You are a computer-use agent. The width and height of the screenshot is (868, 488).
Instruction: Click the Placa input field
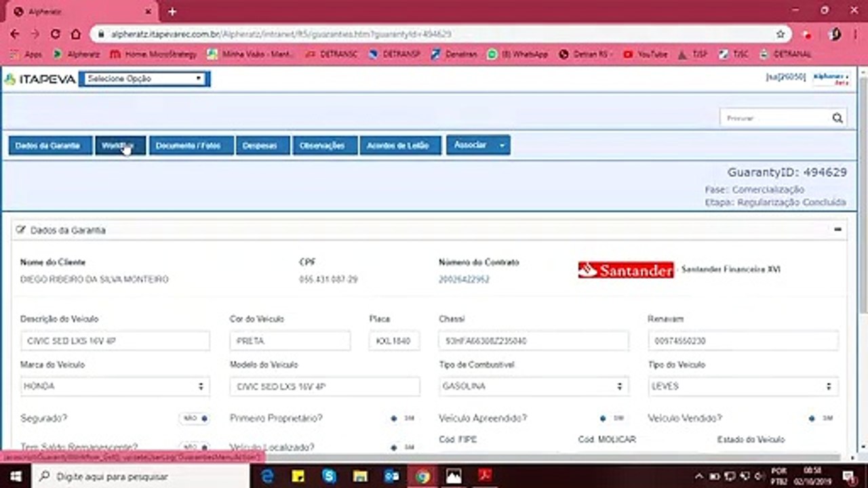pos(394,341)
